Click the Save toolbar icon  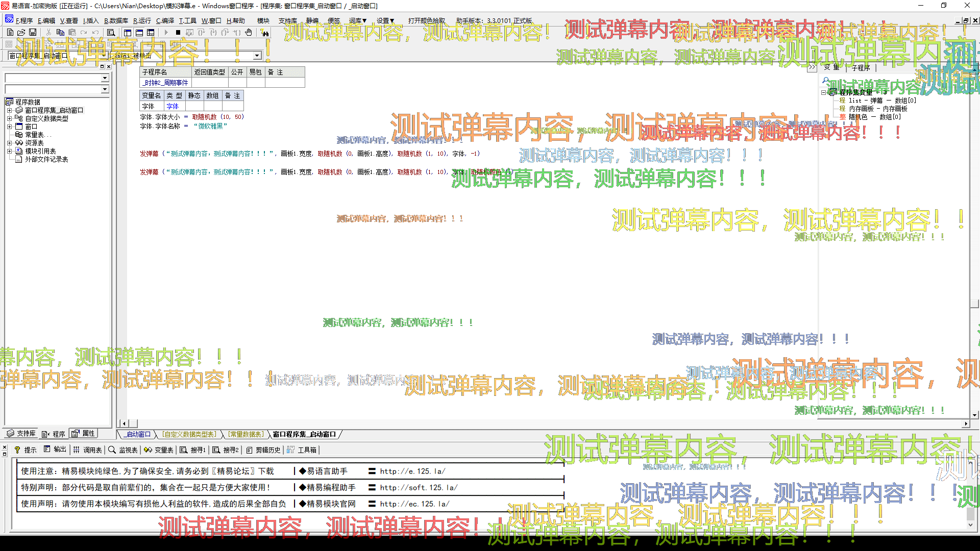(32, 32)
